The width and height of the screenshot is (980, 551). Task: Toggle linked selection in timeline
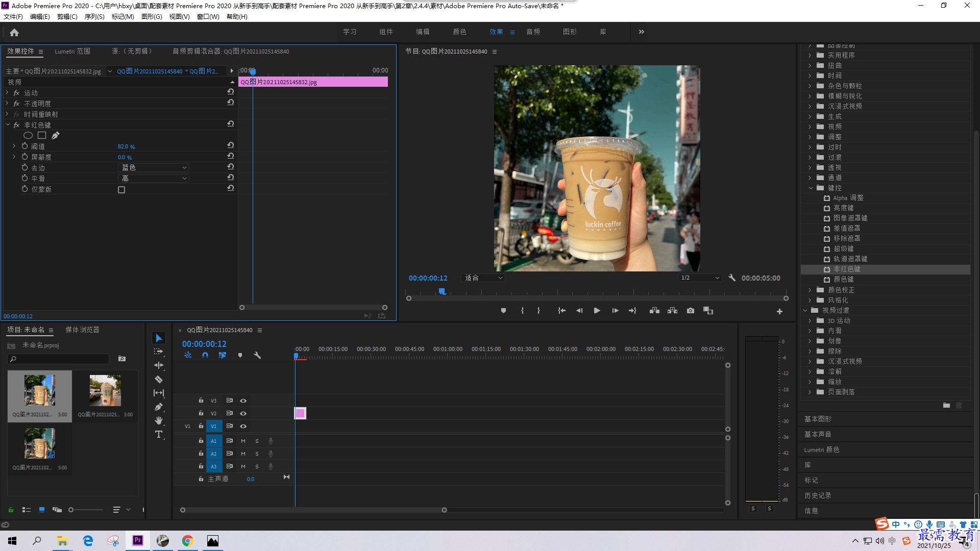point(223,355)
